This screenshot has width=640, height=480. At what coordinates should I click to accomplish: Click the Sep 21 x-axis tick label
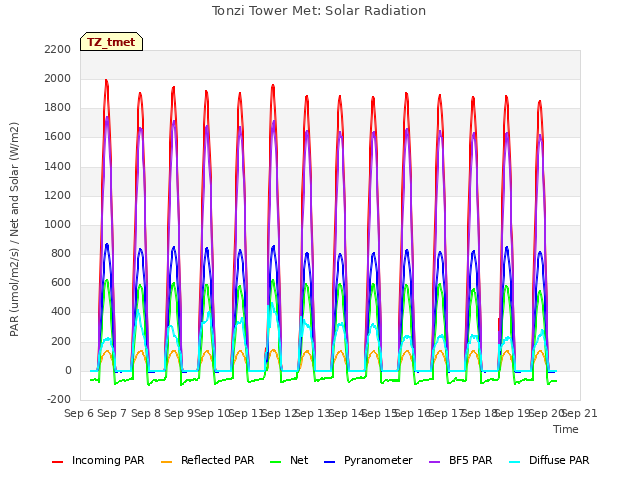point(580,413)
